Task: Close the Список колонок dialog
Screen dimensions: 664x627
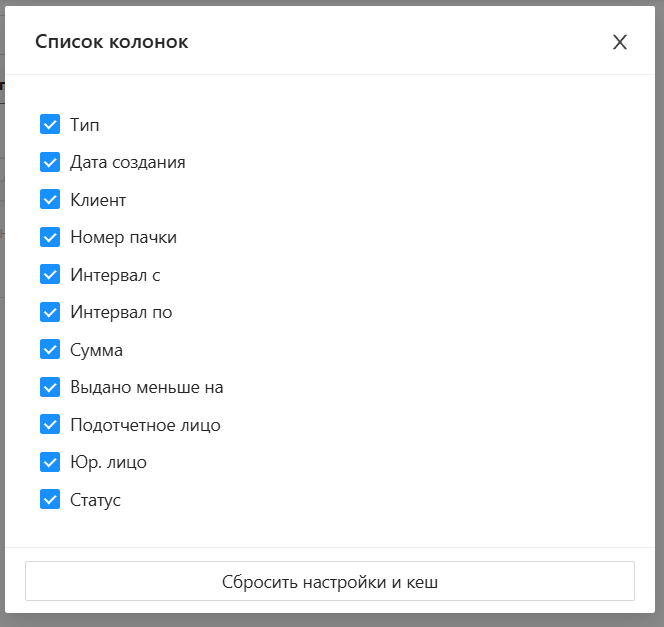Action: (620, 42)
